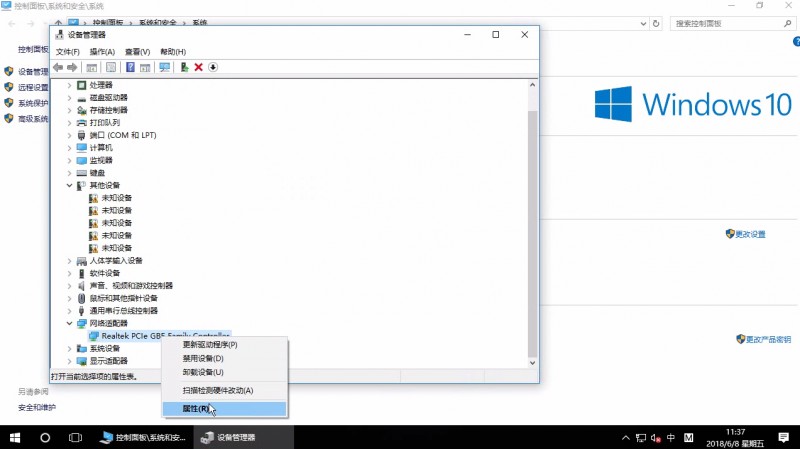Choose 更新驱动程序(P) in context menu
This screenshot has width=800, height=449.
pyautogui.click(x=224, y=345)
